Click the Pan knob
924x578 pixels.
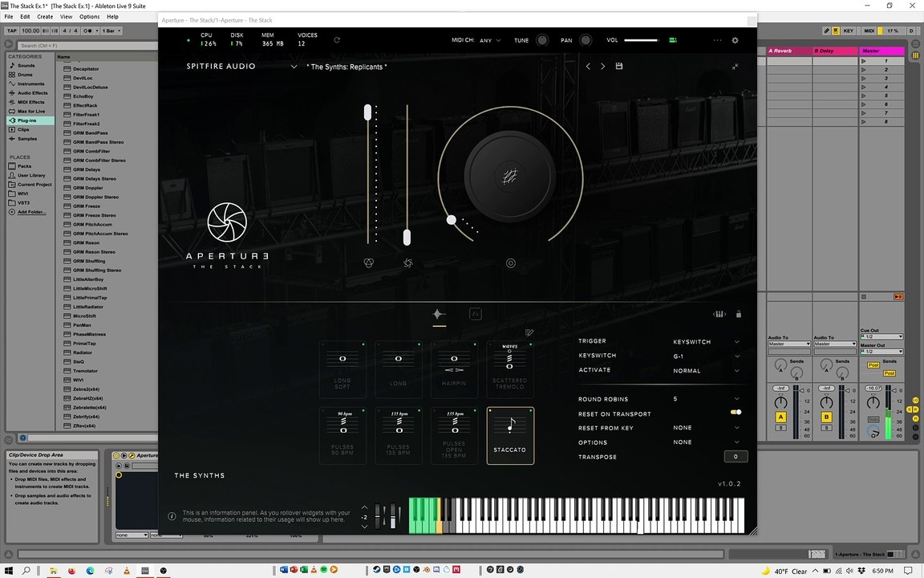click(586, 40)
